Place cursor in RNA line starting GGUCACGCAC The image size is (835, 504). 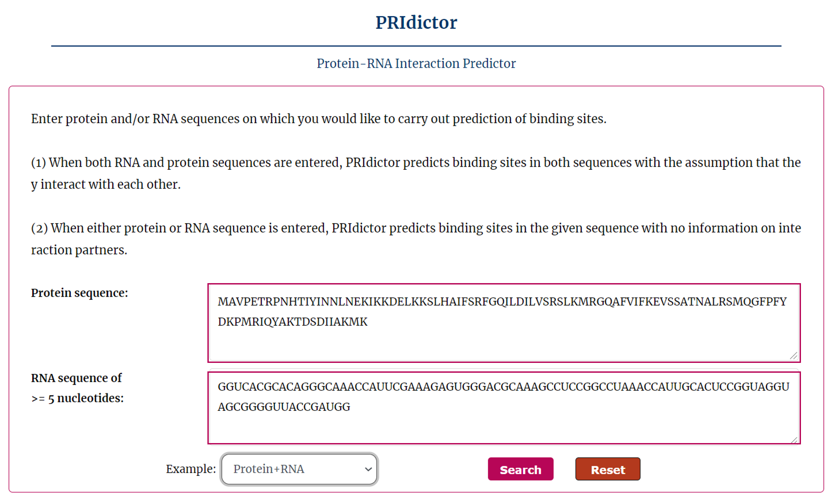coord(503,387)
